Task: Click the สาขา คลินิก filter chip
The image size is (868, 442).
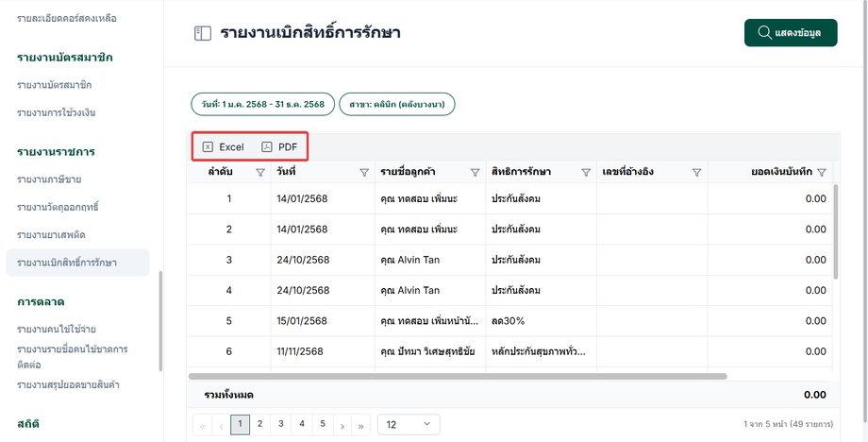Action: (x=396, y=104)
